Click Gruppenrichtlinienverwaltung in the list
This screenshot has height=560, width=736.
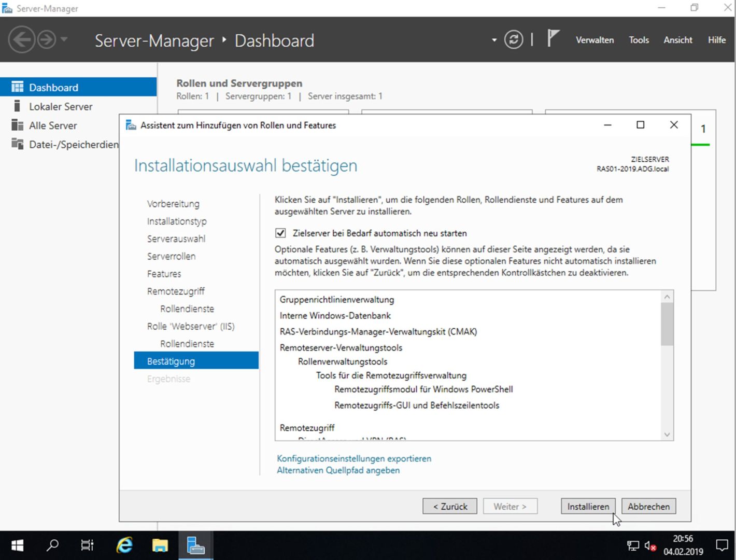tap(337, 300)
